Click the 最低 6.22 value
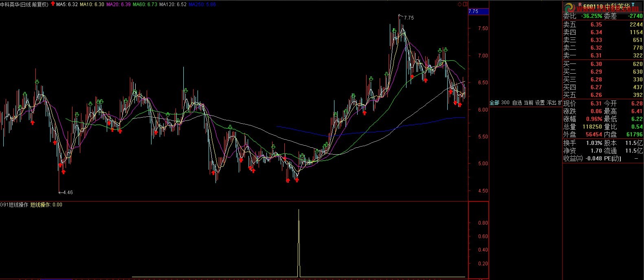Image resolution: width=644 pixels, height=280 pixels. point(637,119)
